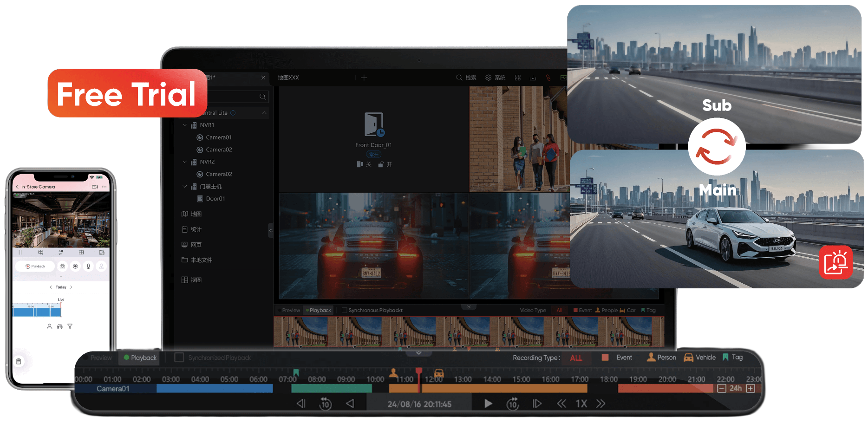Open 统计 (statistics) in sidebar
The width and height of the screenshot is (868, 423).
coord(191,229)
